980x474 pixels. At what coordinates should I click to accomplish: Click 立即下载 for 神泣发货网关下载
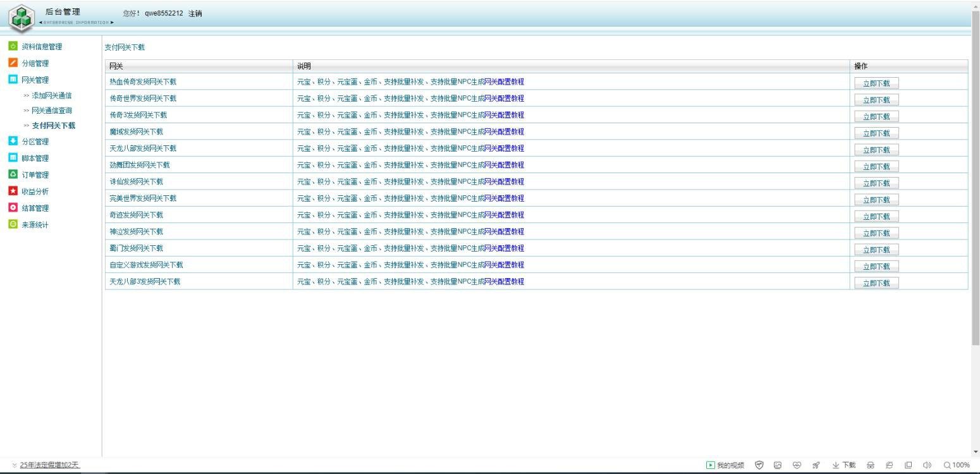(x=876, y=233)
